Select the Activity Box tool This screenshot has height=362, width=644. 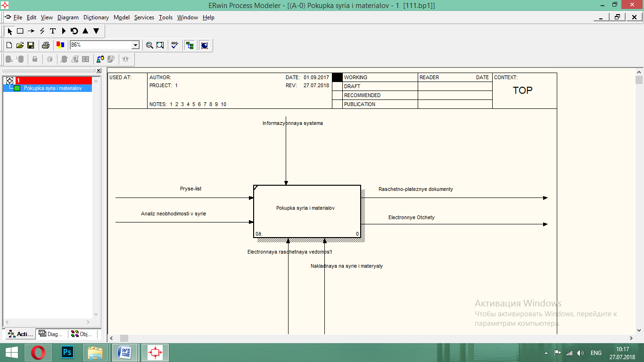[20, 31]
